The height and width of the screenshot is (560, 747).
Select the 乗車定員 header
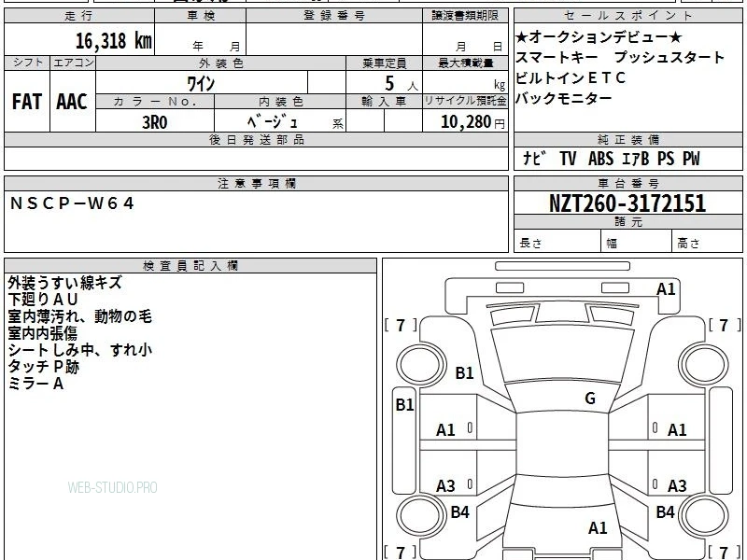point(384,63)
